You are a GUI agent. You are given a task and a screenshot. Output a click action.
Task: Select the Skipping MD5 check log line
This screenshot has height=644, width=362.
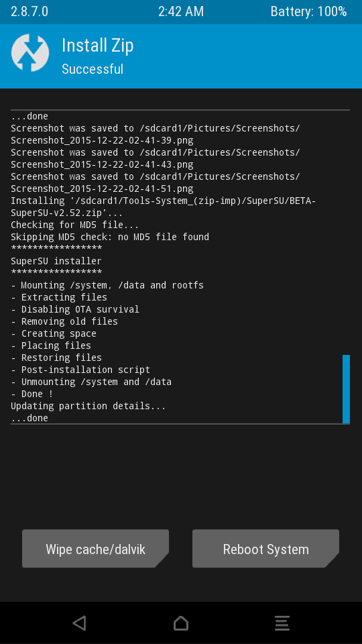pyautogui.click(x=110, y=237)
